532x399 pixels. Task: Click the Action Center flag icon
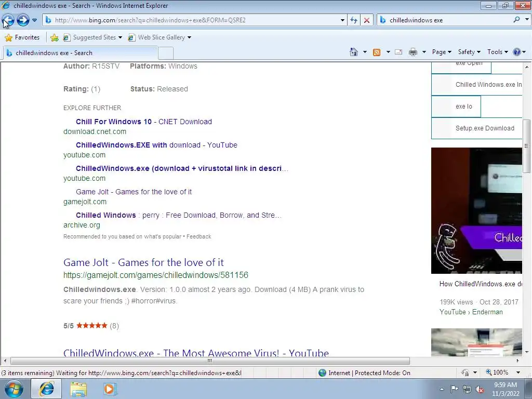tap(454, 389)
